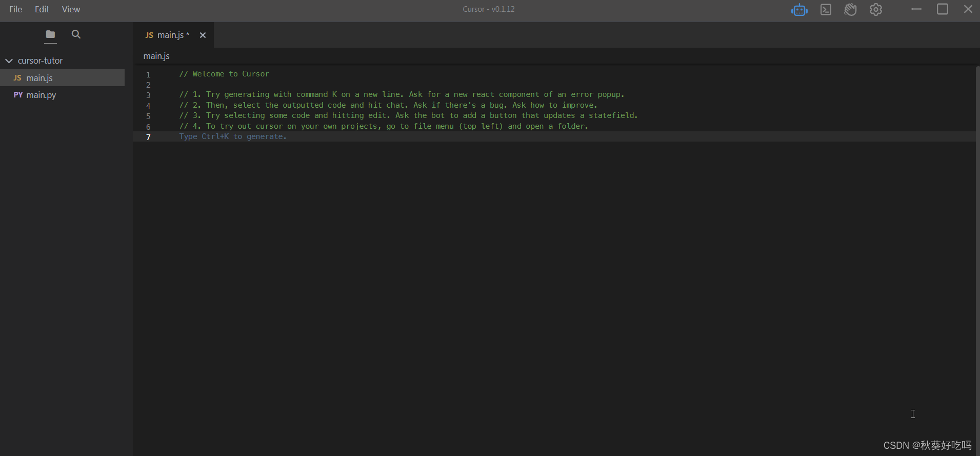Show the file explorer folder icon
Screen dimensions: 980x456
(50, 34)
